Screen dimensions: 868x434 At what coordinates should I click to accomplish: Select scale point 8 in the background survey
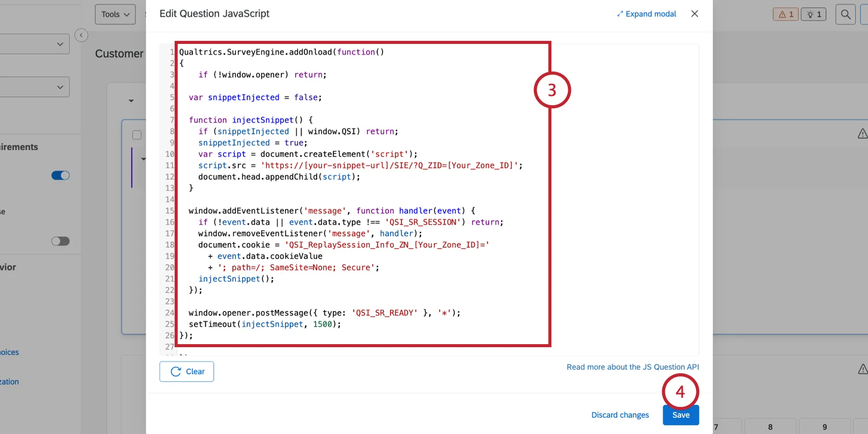pyautogui.click(x=770, y=427)
